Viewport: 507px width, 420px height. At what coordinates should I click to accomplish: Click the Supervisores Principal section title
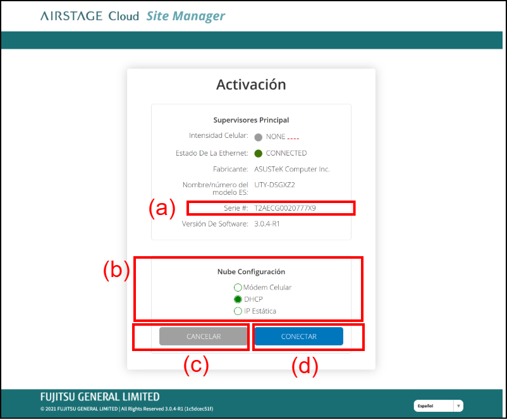251,120
